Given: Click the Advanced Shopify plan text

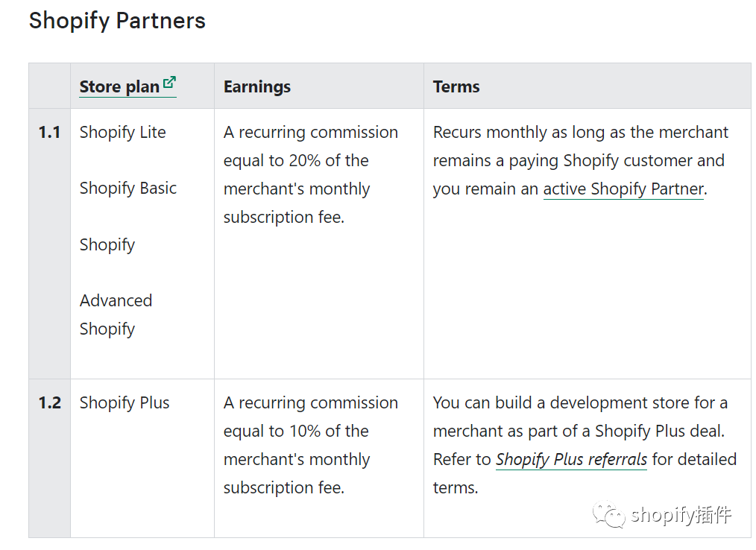Looking at the screenshot, I should pyautogui.click(x=116, y=314).
